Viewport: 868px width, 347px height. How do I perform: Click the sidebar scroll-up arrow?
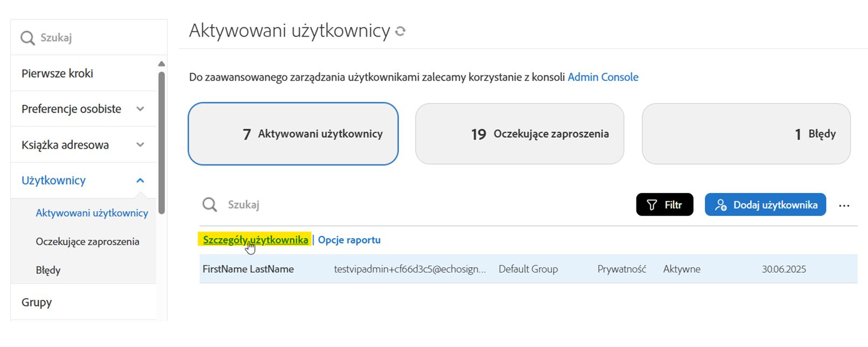pyautogui.click(x=161, y=64)
